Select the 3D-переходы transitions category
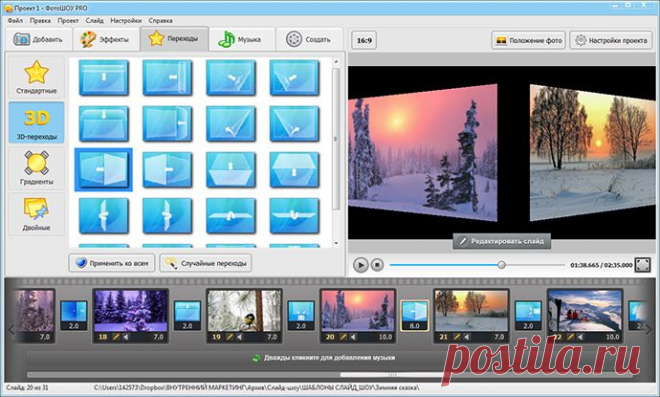Screen dimensions: 660x397 pos(36,123)
